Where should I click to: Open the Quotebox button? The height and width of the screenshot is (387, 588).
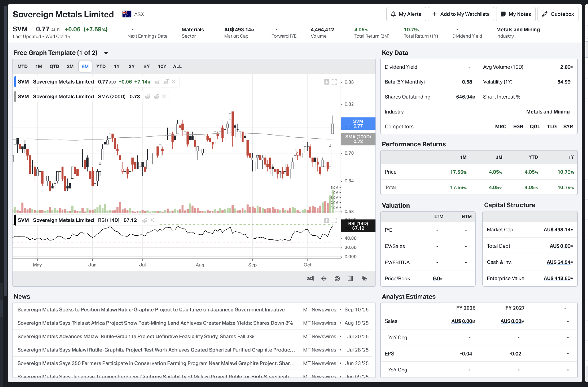click(558, 14)
